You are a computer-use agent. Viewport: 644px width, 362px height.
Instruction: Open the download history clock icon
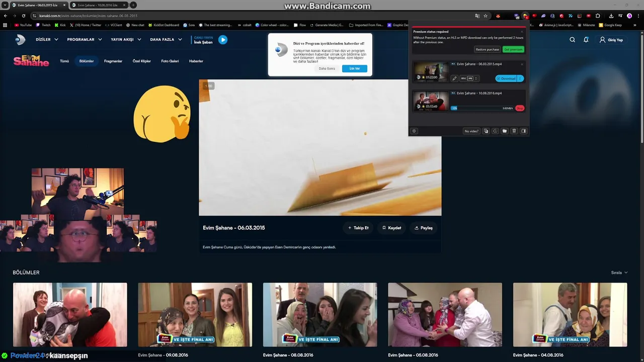495,131
